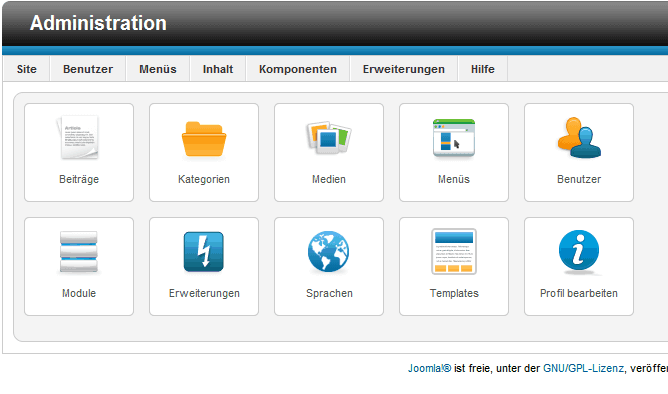This screenshot has height=394, width=668.
Task: Click the Templates label text
Action: 454,293
